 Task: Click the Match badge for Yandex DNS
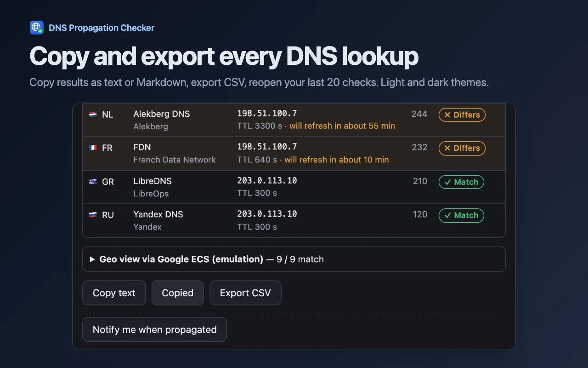point(461,215)
